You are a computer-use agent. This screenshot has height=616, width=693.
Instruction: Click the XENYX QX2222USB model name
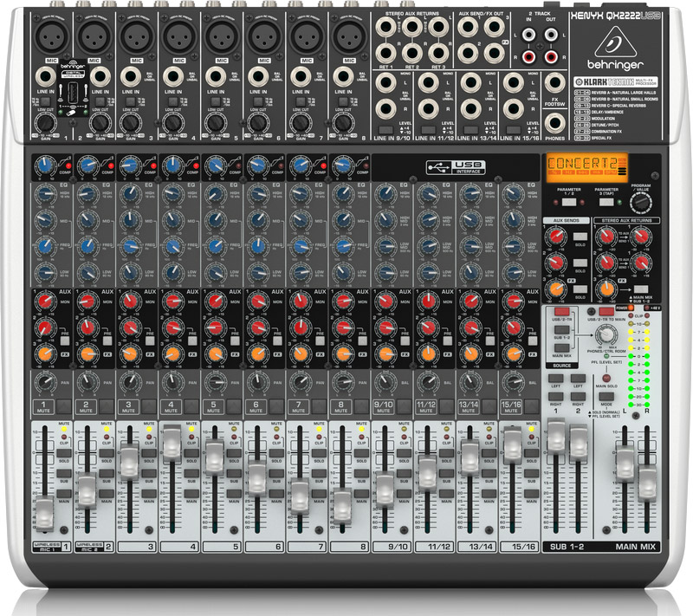click(615, 16)
